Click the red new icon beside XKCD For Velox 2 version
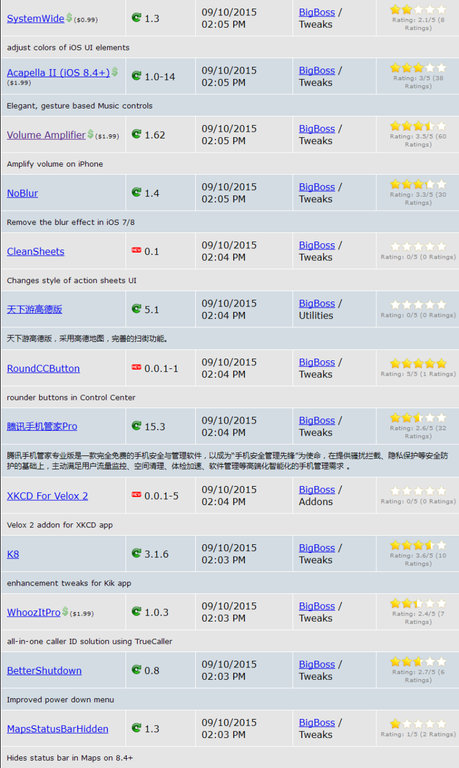This screenshot has height=768, width=459. pyautogui.click(x=136, y=495)
